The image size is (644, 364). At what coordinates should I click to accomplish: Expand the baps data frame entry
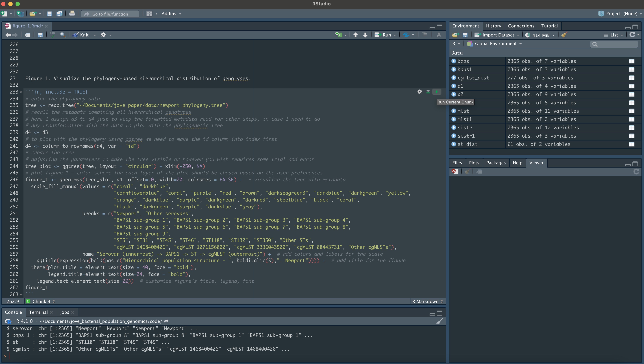454,61
